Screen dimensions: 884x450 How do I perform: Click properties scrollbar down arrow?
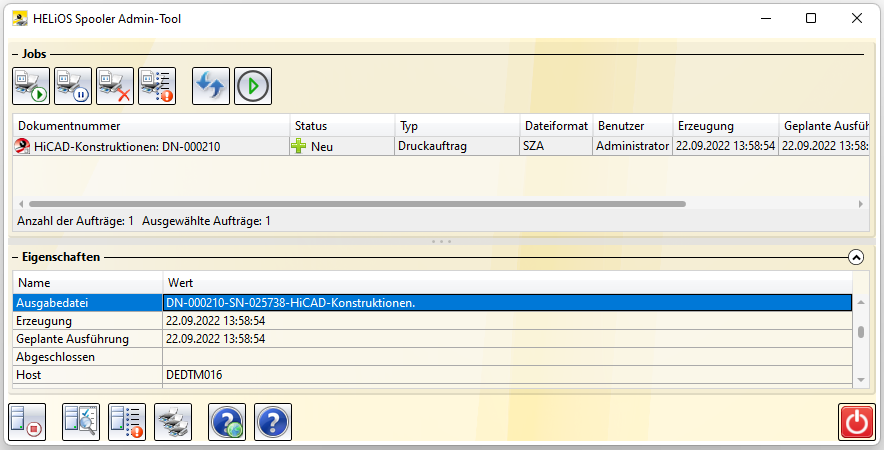click(861, 380)
